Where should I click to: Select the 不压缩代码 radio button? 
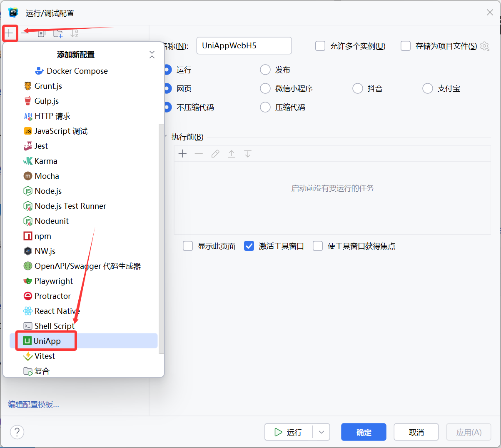click(x=167, y=107)
